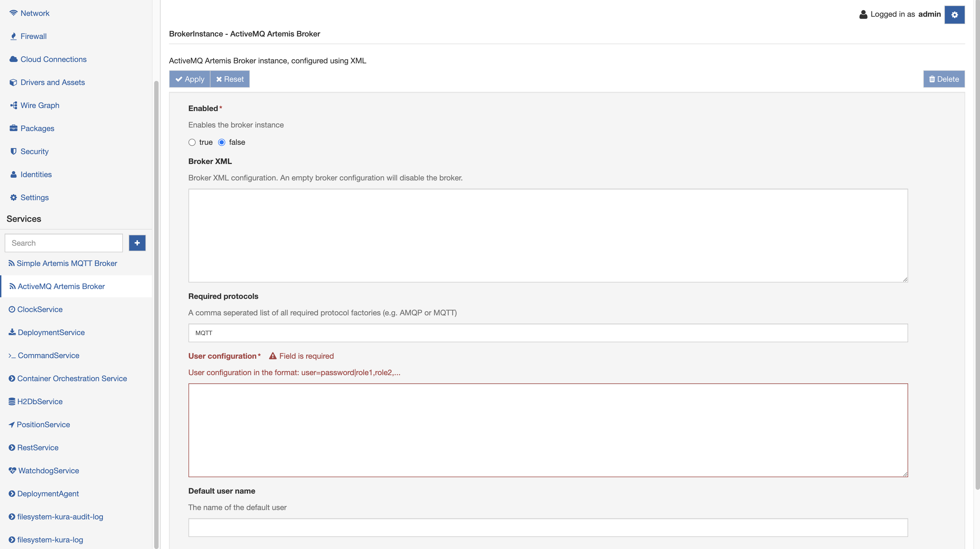Click the logged-in user silhouette icon
Image resolution: width=980 pixels, height=549 pixels.
[x=863, y=15]
